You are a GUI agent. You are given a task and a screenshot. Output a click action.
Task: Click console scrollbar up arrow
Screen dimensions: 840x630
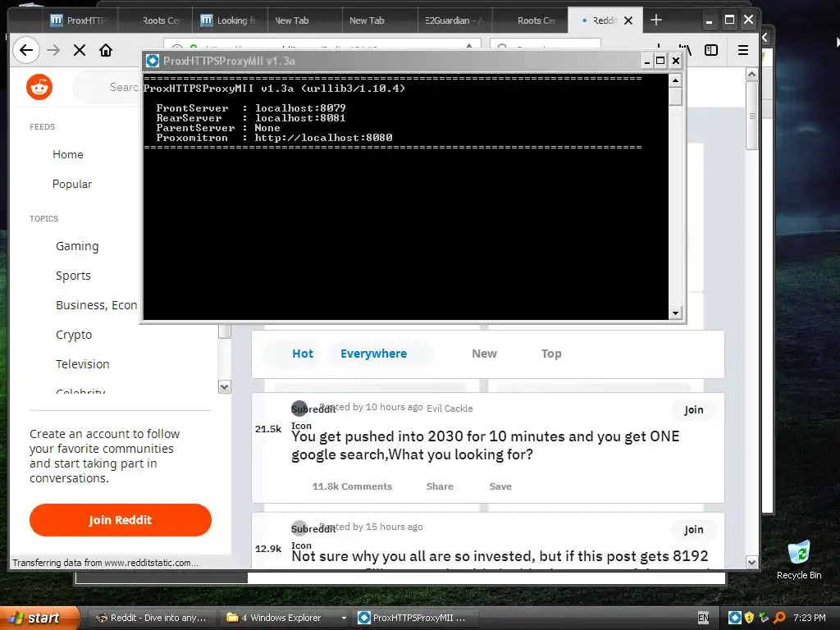tap(676, 80)
